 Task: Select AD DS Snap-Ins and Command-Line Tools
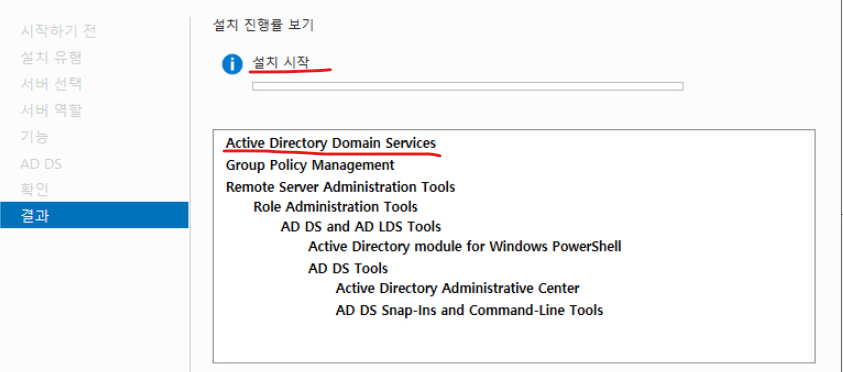pos(469,310)
